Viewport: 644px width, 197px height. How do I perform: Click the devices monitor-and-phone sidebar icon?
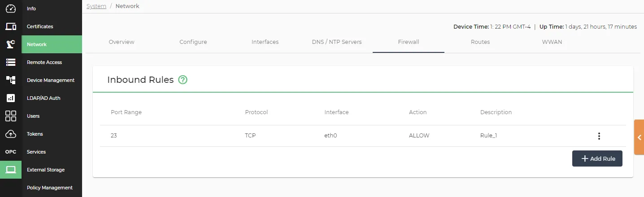11,26
